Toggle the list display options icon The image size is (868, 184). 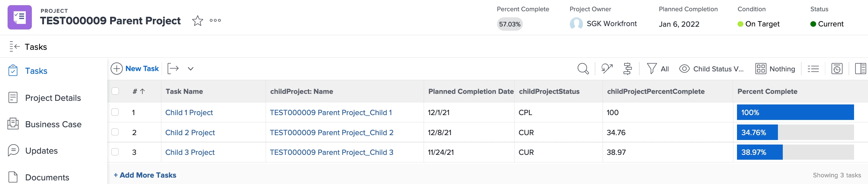point(813,69)
